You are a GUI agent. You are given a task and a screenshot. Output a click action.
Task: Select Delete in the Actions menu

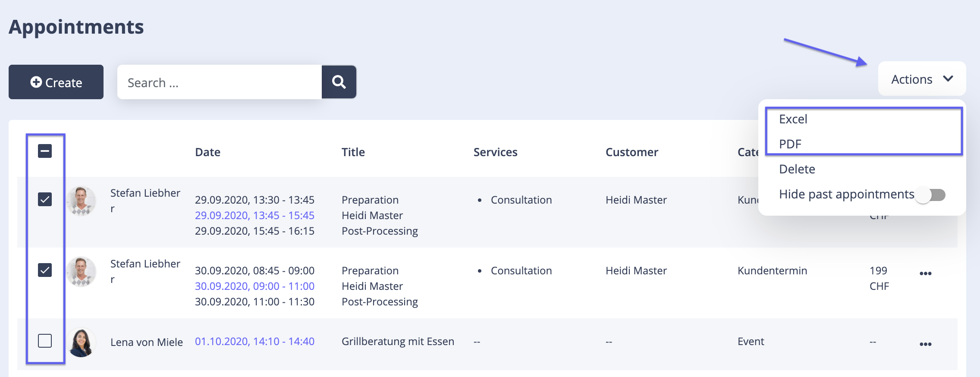[x=797, y=169]
